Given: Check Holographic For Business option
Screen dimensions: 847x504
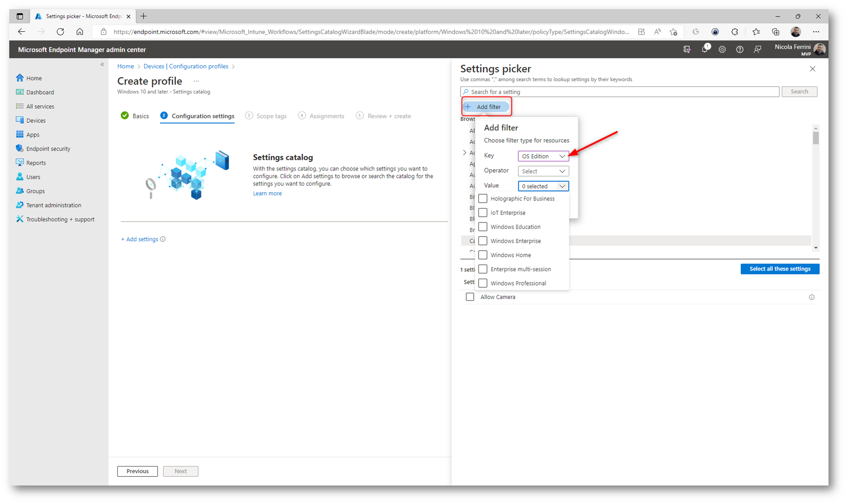Looking at the screenshot, I should coord(483,199).
